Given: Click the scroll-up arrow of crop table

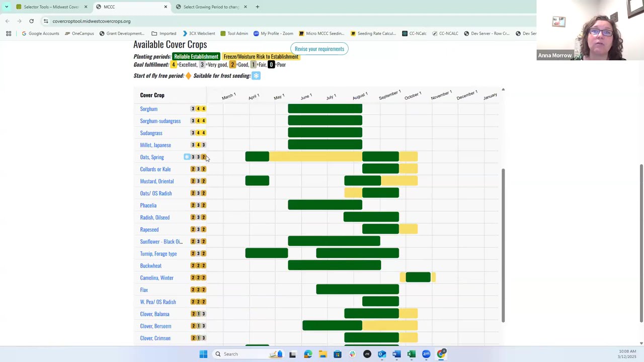Looking at the screenshot, I should click(x=503, y=89).
